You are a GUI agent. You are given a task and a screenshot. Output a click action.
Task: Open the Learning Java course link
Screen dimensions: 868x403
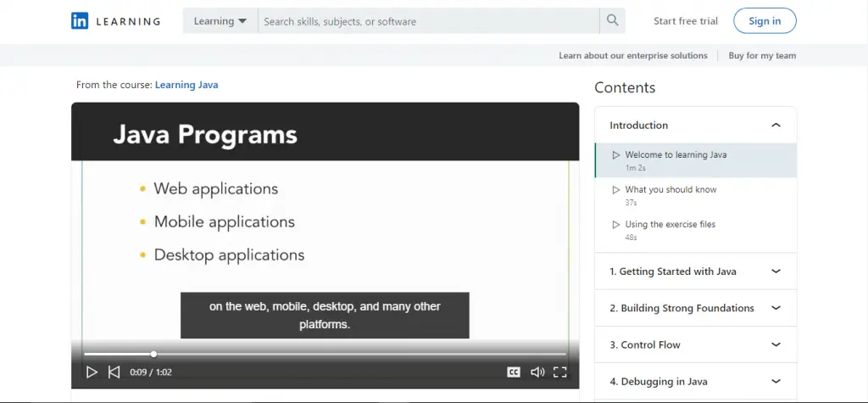pyautogui.click(x=186, y=85)
